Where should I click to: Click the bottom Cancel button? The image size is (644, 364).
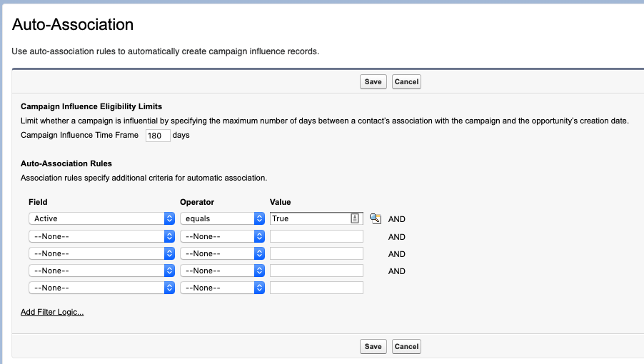click(x=406, y=346)
